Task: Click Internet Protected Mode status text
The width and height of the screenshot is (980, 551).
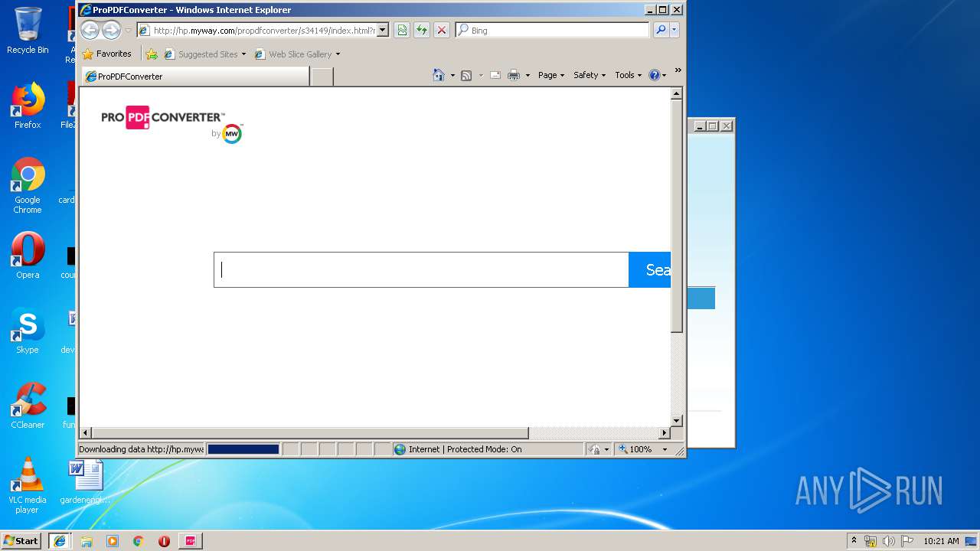Action: point(465,449)
